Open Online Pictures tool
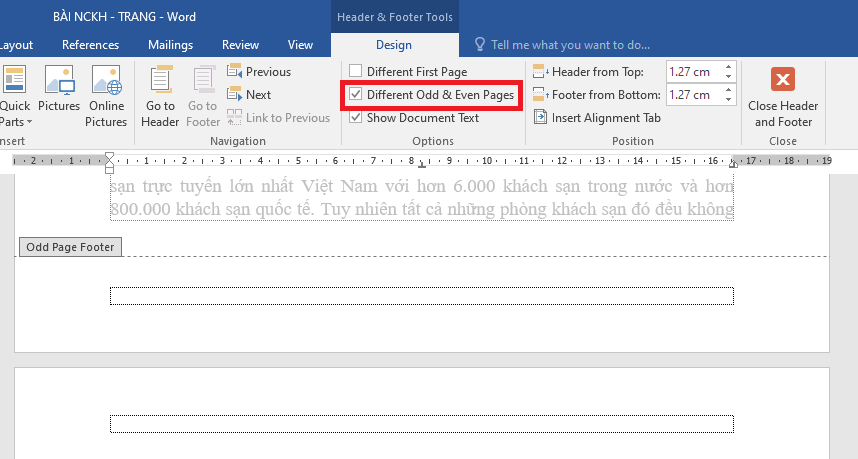The image size is (858, 459). [x=106, y=96]
